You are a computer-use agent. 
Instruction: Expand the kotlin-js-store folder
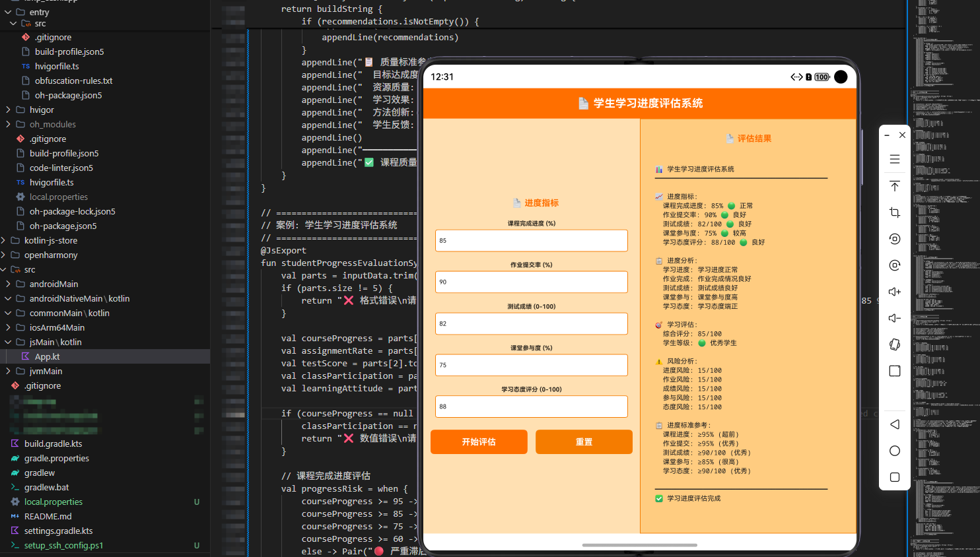[3, 240]
